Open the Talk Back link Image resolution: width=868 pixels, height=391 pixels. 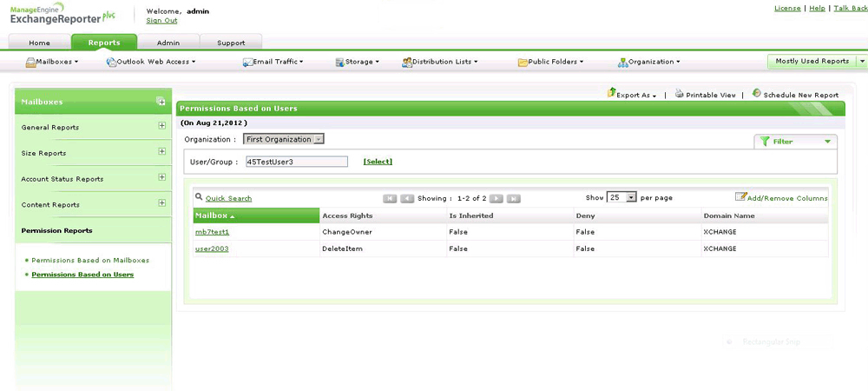[851, 9]
